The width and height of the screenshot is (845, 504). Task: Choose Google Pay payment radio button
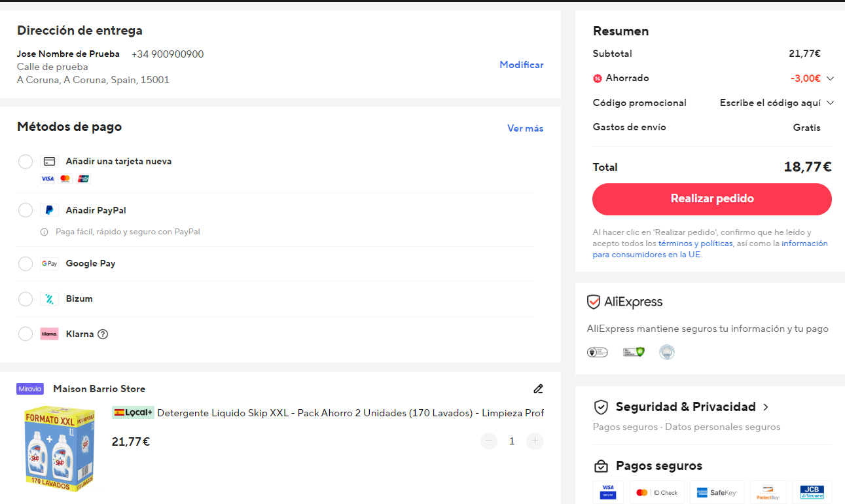26,264
